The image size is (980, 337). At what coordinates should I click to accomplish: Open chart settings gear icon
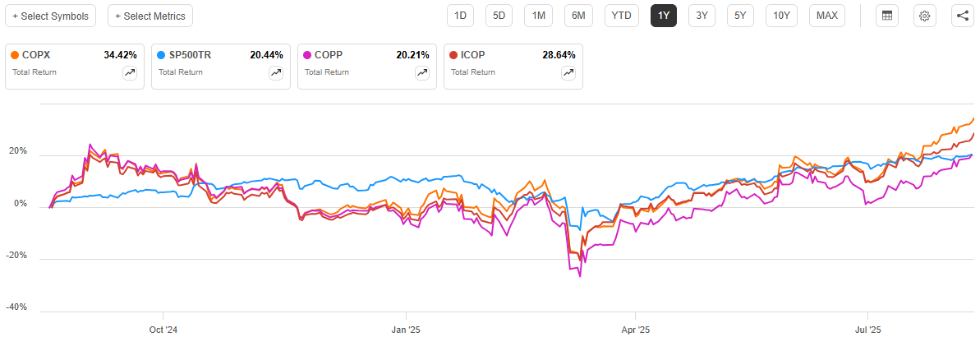(925, 16)
